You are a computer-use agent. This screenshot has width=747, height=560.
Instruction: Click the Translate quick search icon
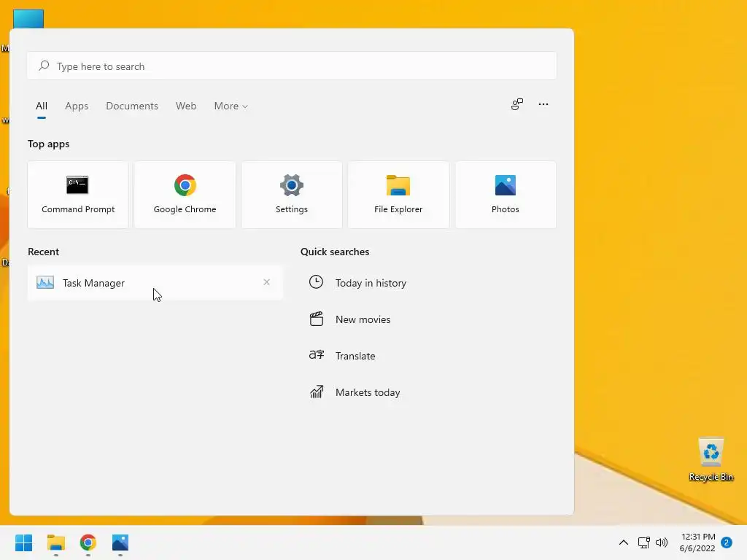(317, 355)
